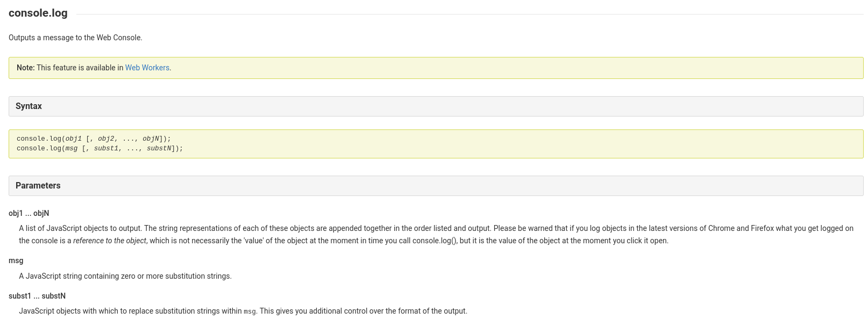Click the italic 'reference to the object' text
This screenshot has height=319, width=868.
pyautogui.click(x=110, y=241)
